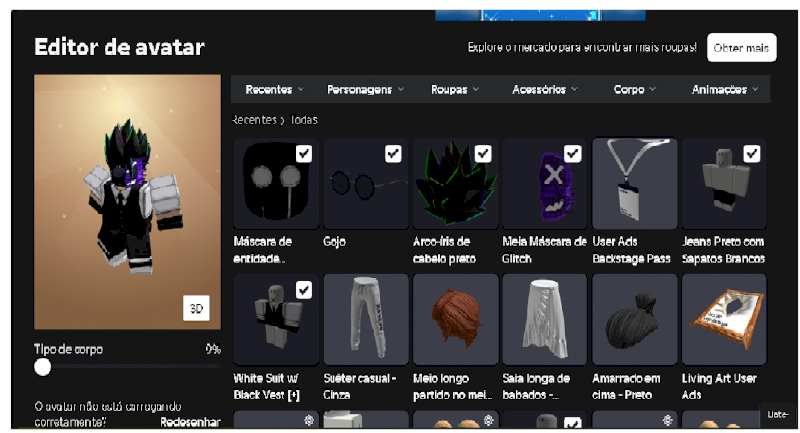800x433 pixels.
Task: Open the Roupas category tab
Action: pyautogui.click(x=455, y=90)
